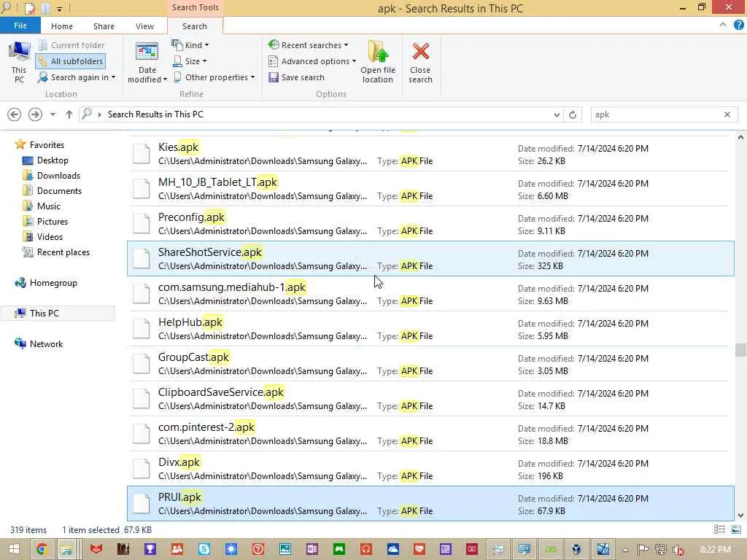Collapse the ribbon with chevron
Screen dimensions: 747x560
(723, 25)
